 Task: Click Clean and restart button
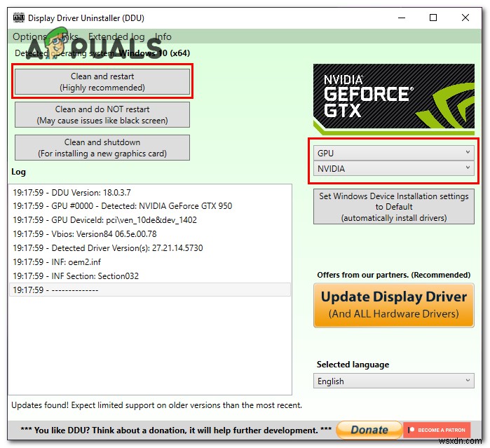(x=102, y=81)
